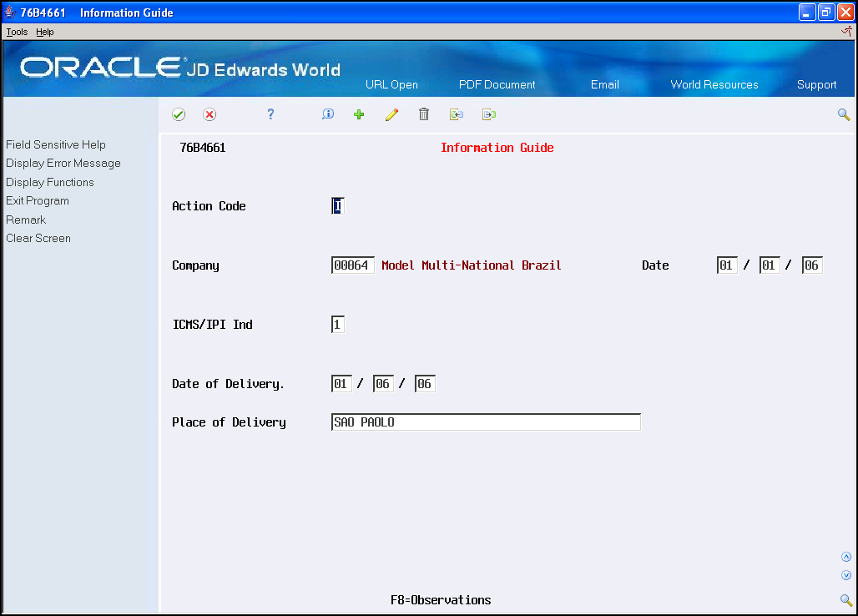Screen dimensions: 858x616
Task: Restore down the Information Guide window
Action: pyautogui.click(x=826, y=12)
